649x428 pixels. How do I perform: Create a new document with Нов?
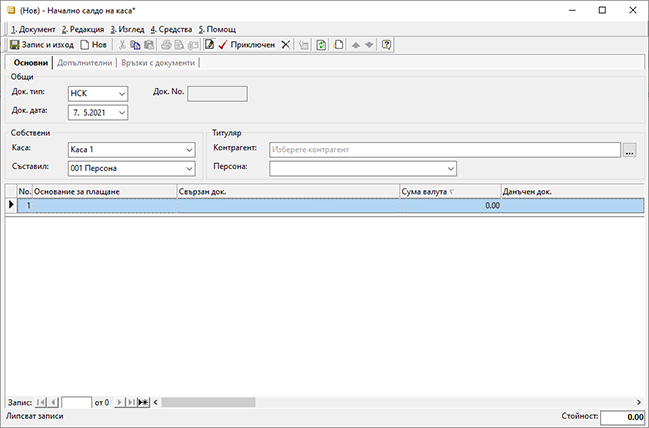tap(94, 45)
